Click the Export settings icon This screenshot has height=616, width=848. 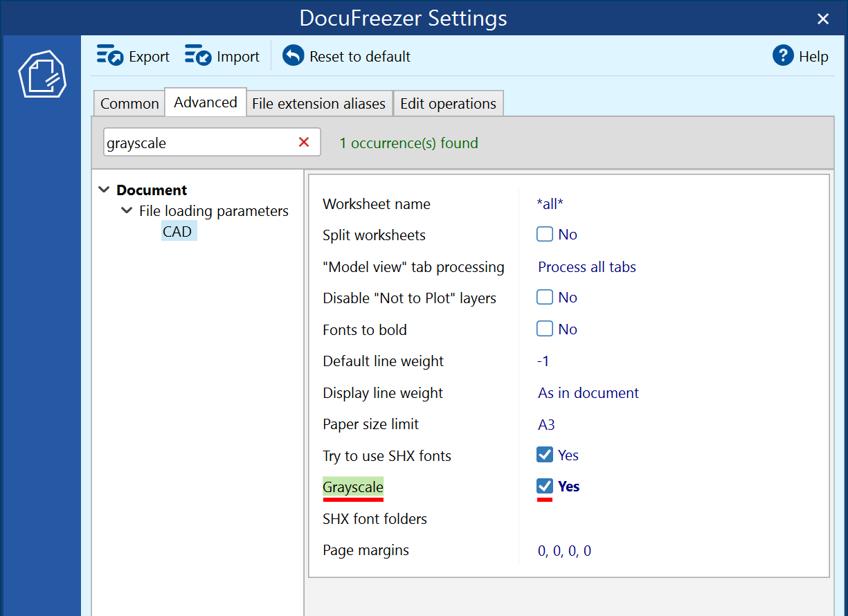pyautogui.click(x=111, y=55)
